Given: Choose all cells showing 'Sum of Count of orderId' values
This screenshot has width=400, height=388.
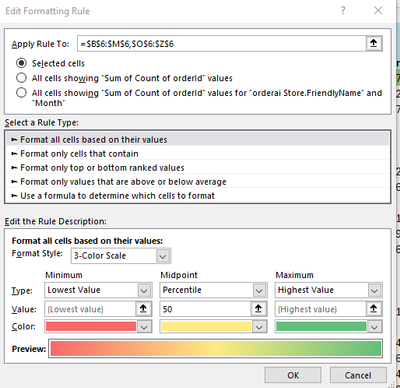Looking at the screenshot, I should pos(21,78).
